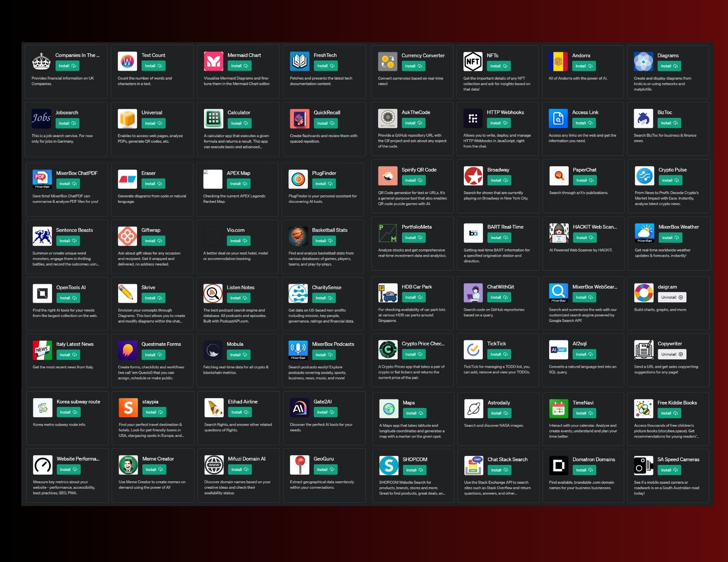The width and height of the screenshot is (728, 562).
Task: Click the Currency Converter coins icon
Action: click(x=388, y=62)
